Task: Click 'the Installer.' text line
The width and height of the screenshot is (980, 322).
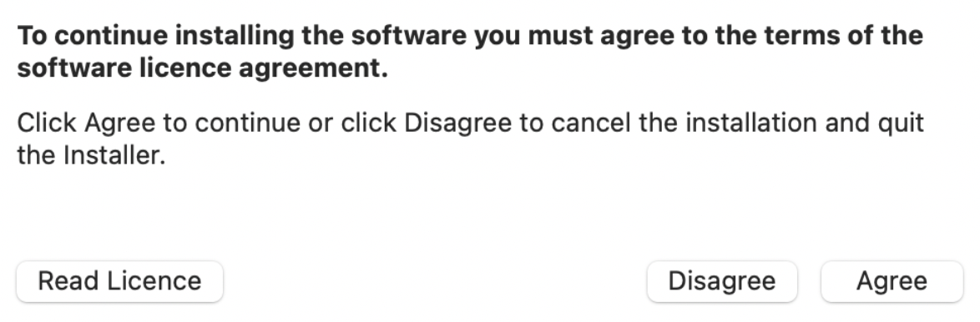Action: pos(91,155)
